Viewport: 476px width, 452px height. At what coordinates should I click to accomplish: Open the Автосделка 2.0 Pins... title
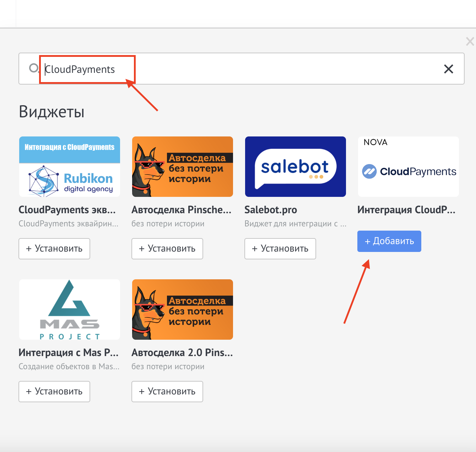point(182,353)
